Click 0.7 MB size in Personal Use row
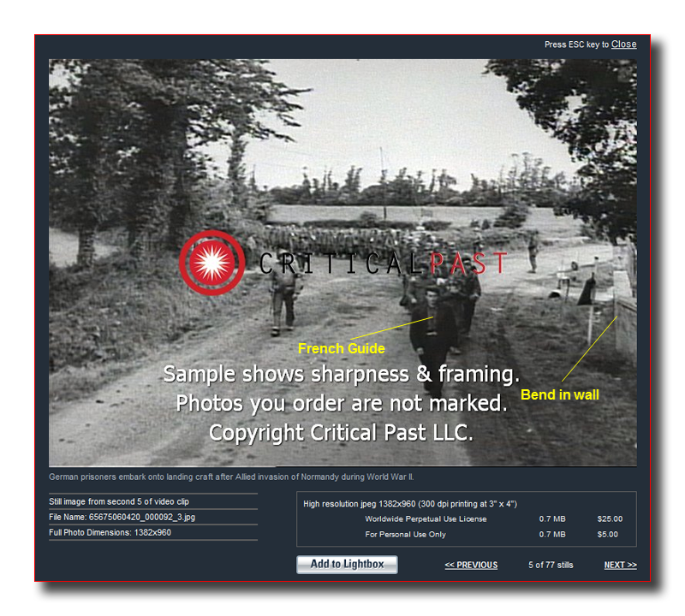The width and height of the screenshot is (685, 616). (552, 535)
